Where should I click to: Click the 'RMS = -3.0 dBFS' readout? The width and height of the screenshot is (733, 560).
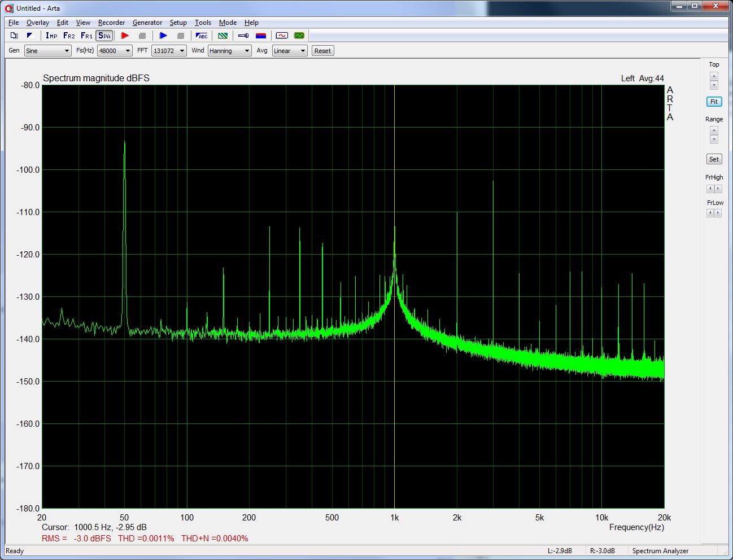click(x=76, y=539)
